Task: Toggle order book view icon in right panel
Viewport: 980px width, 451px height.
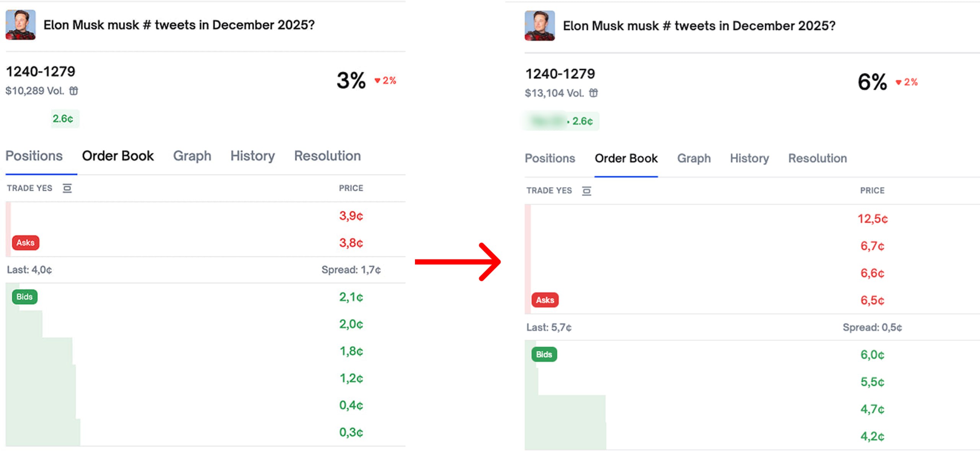Action: [586, 191]
